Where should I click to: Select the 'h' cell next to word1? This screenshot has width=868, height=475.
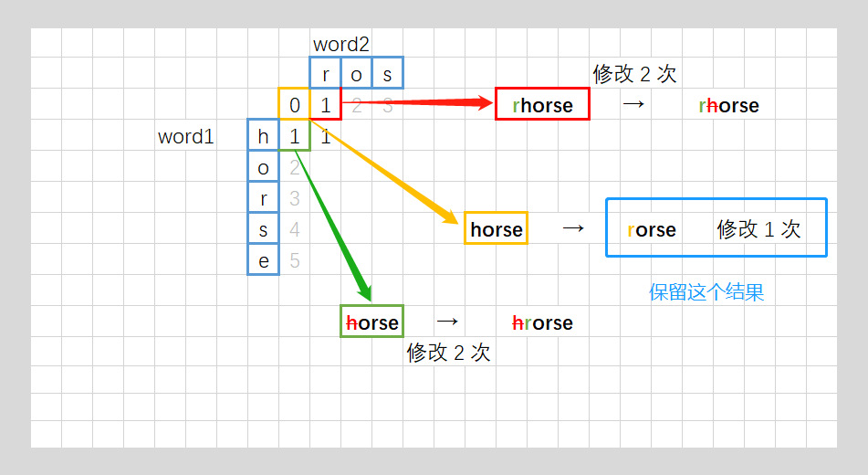click(x=263, y=137)
